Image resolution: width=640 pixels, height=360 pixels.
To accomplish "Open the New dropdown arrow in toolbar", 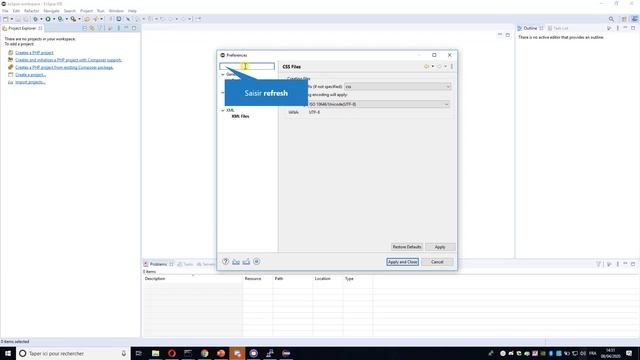I will (11, 19).
